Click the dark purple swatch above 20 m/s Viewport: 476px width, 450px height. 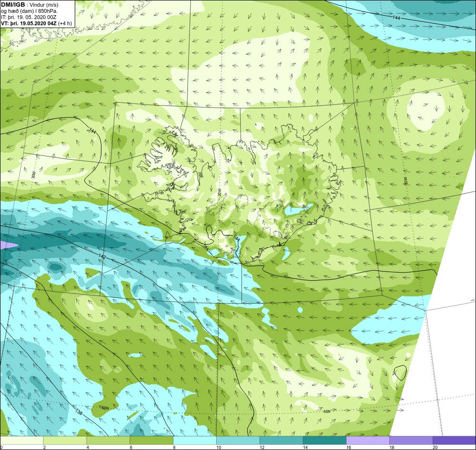tap(455, 440)
